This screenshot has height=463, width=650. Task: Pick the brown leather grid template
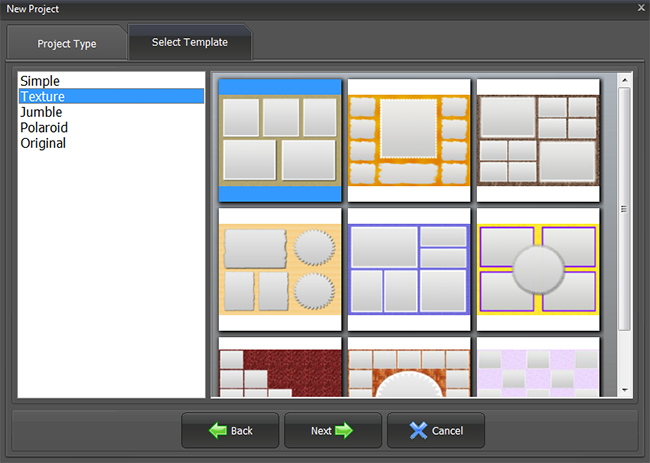pyautogui.click(x=538, y=141)
